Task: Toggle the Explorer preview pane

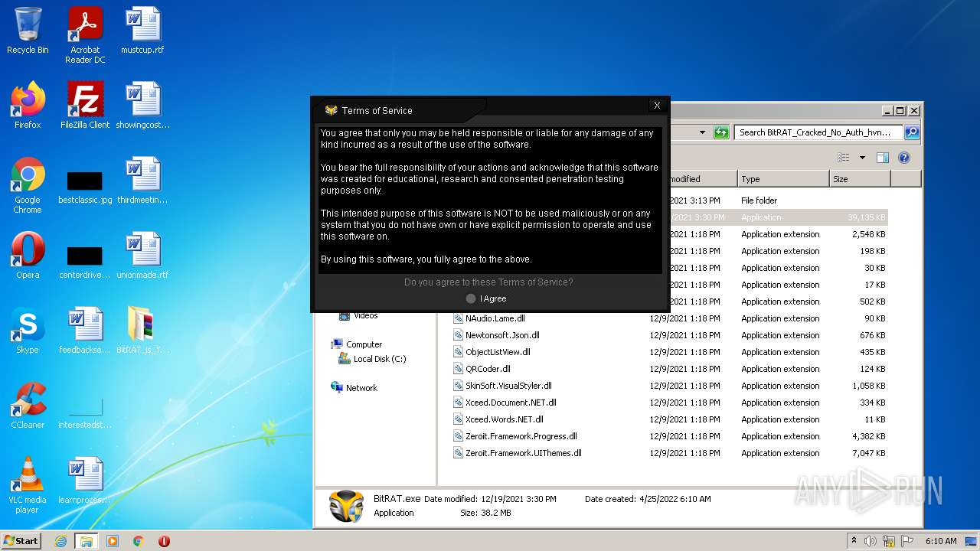Action: 882,158
